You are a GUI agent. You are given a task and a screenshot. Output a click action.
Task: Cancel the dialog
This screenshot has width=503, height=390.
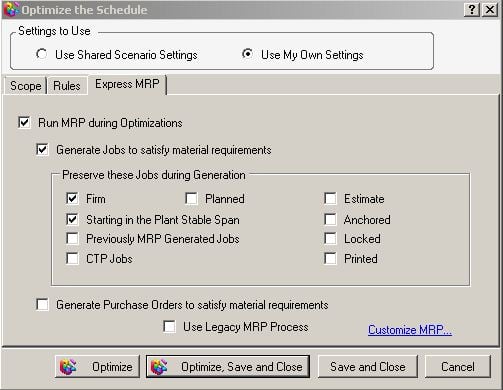[x=458, y=367]
